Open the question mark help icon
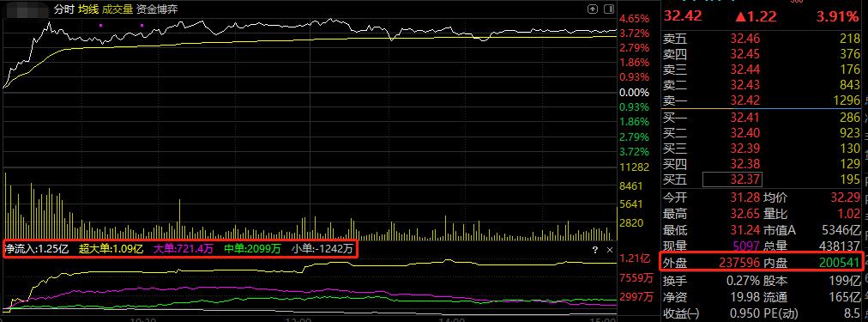This screenshot has width=868, height=322. [x=595, y=250]
